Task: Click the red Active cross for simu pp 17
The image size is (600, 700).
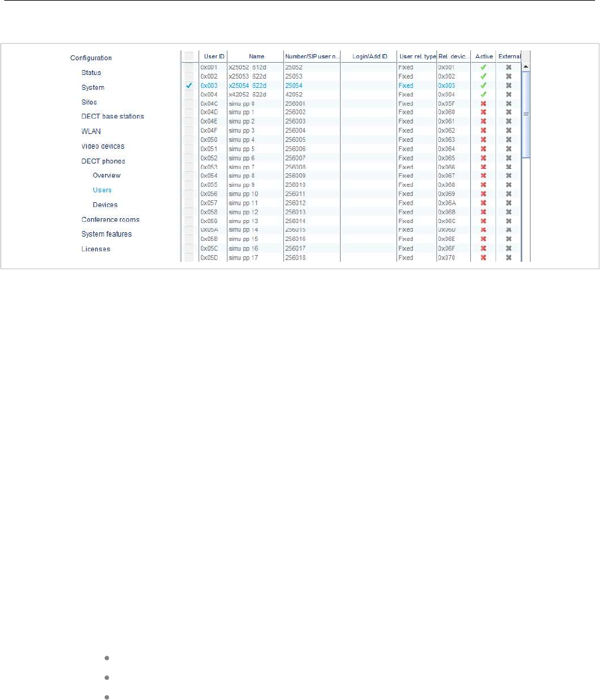Action: tap(483, 258)
